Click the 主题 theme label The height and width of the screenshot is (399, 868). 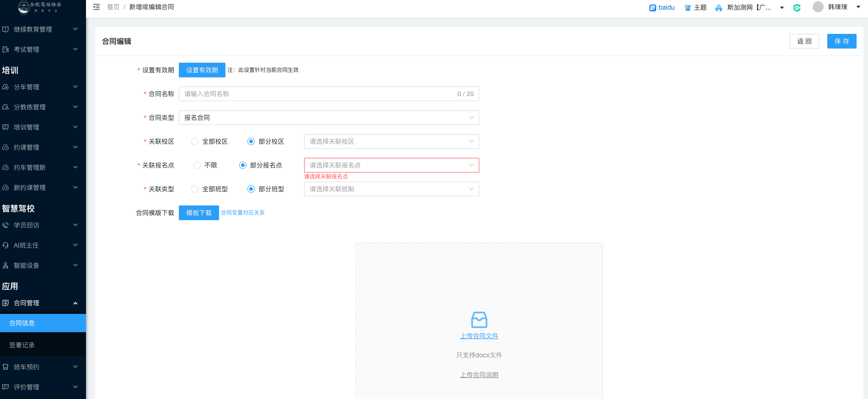[x=700, y=8]
